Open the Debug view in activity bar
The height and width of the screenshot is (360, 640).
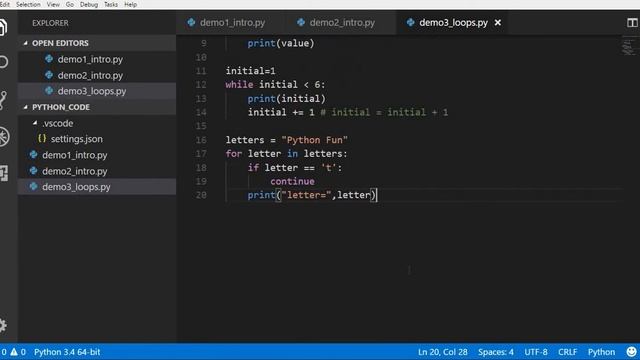tap(4, 137)
